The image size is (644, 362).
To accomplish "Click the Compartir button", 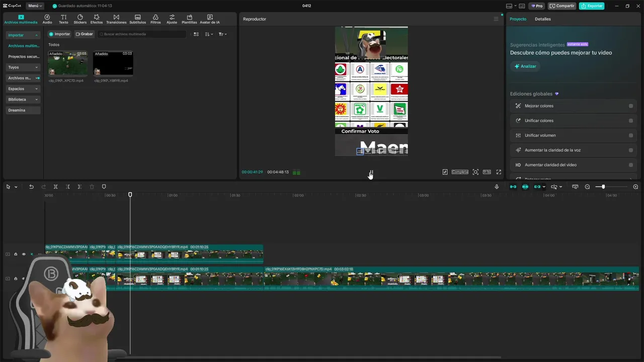I will coord(562,6).
